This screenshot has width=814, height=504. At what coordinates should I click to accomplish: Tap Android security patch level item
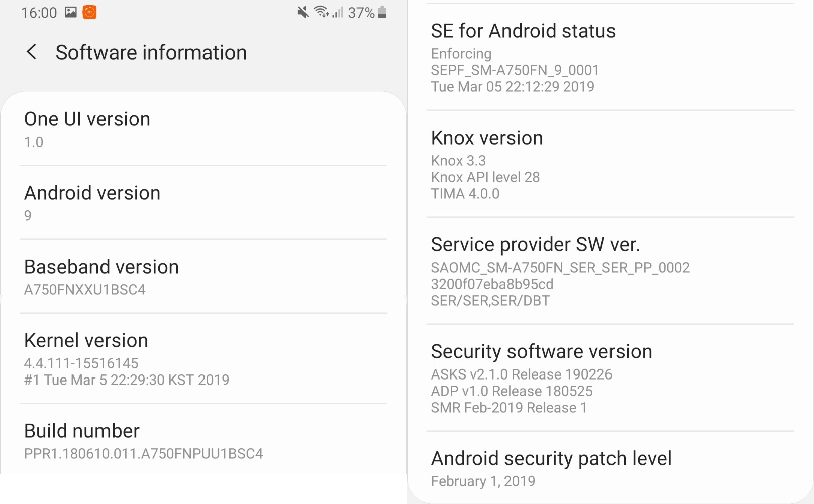coord(610,468)
